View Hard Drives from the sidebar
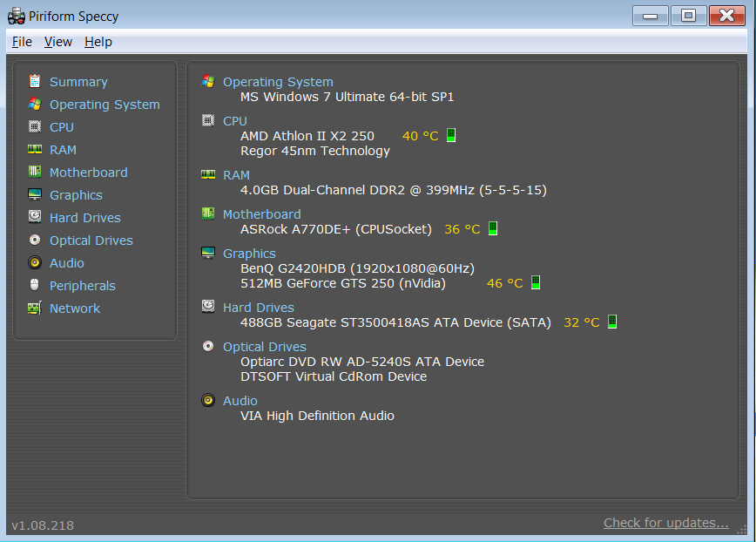The image size is (756, 542). click(x=85, y=218)
